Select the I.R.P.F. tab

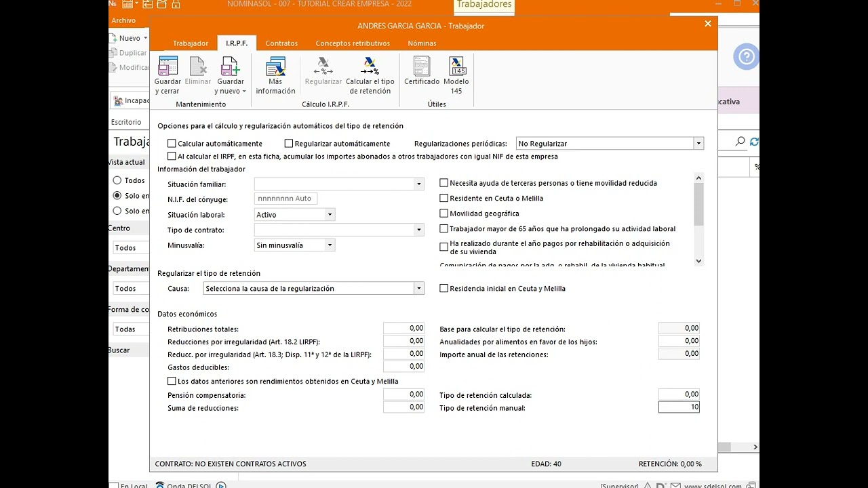(237, 43)
